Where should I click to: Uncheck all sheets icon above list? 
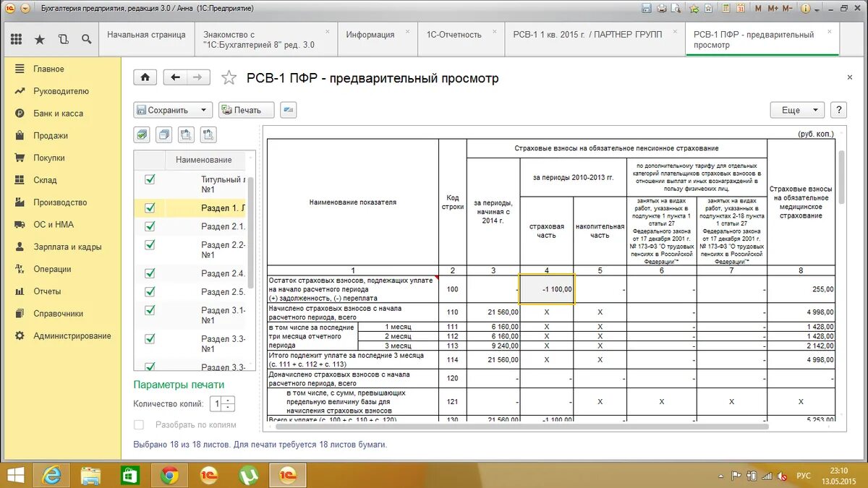click(x=165, y=134)
